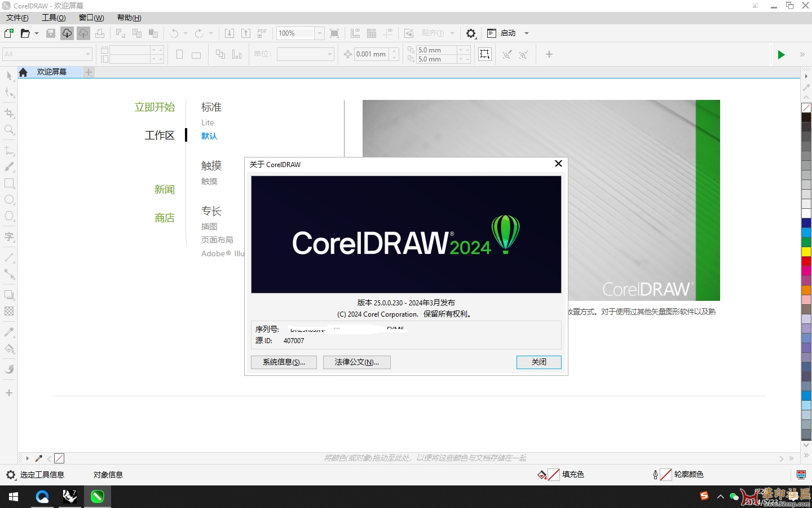Screen dimensions: 812x508
Task: Create a new document with toolbar icon
Action: coord(9,33)
